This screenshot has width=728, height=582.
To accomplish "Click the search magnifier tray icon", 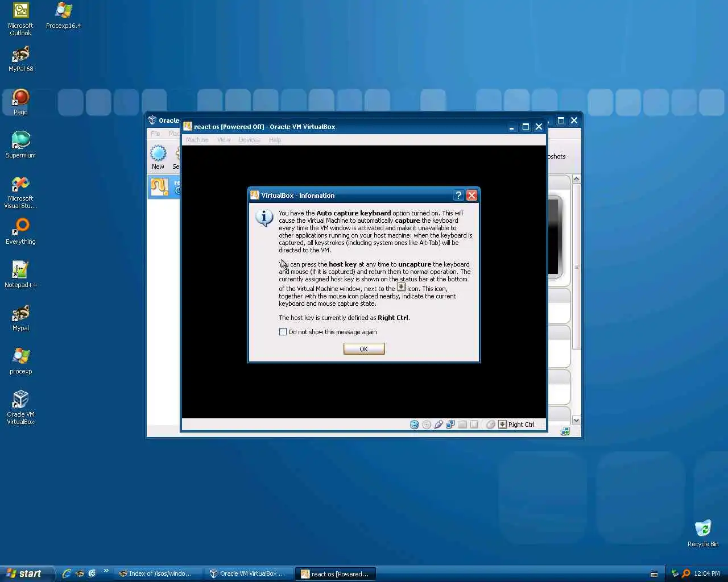I will point(686,574).
